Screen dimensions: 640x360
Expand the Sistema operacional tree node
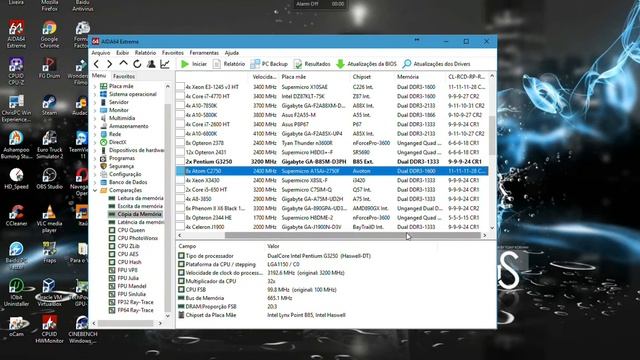(x=95, y=94)
